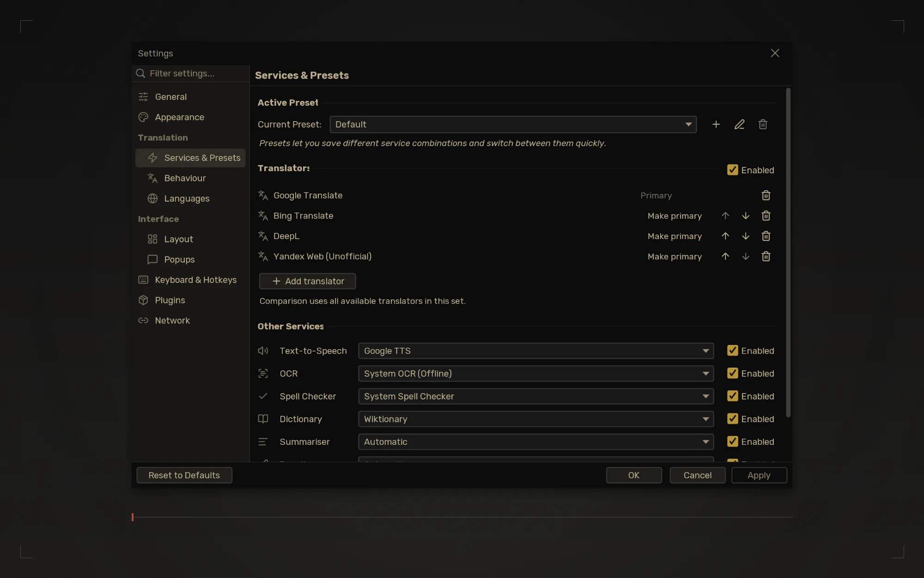Remove Google Translate with trash icon
The width and height of the screenshot is (924, 578).
(766, 196)
